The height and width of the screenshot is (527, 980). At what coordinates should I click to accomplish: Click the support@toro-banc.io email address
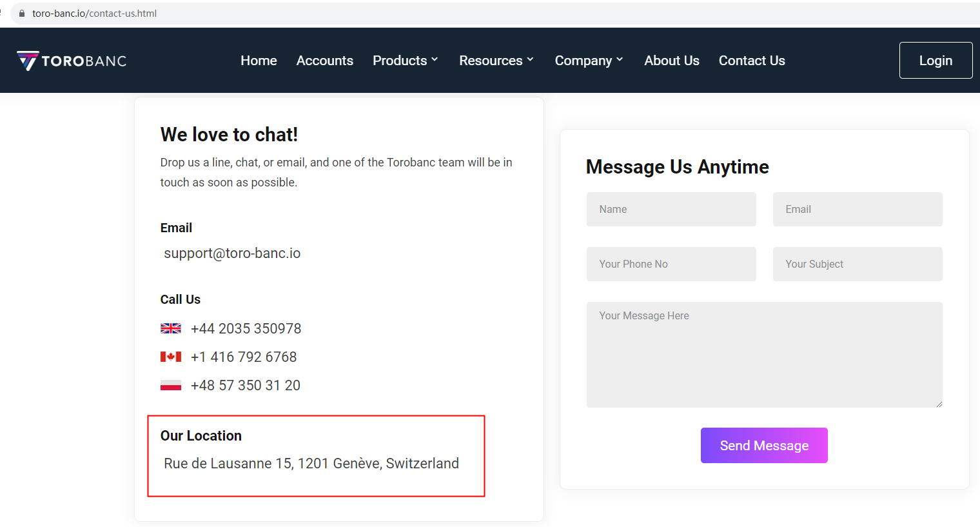pyautogui.click(x=232, y=254)
